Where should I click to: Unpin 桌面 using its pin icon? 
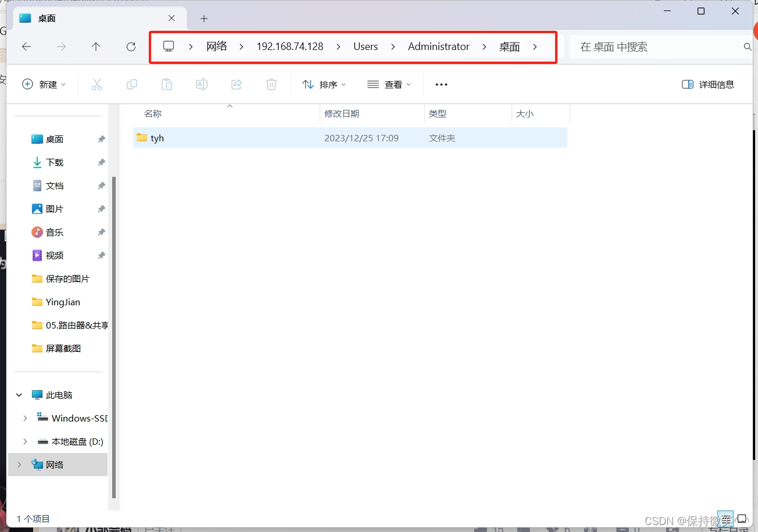coord(101,140)
